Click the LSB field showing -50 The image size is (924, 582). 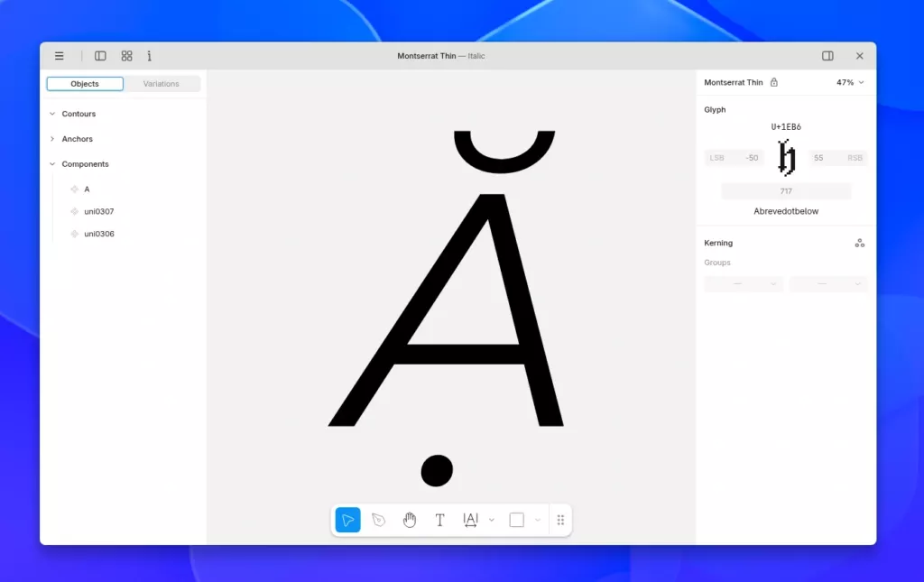pos(734,158)
